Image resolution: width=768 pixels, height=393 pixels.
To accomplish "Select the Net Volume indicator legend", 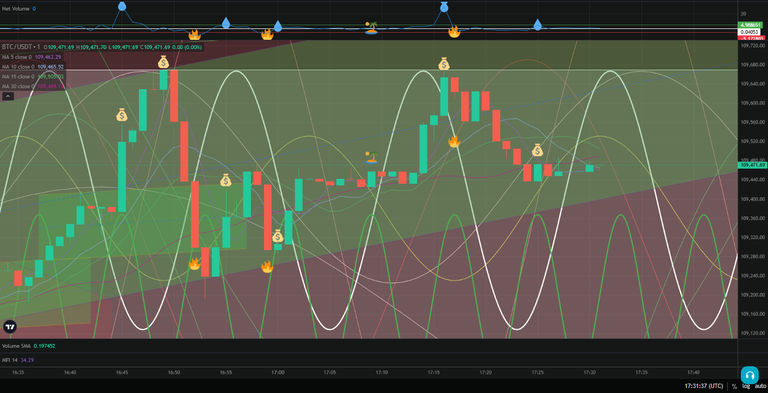I will (16, 9).
